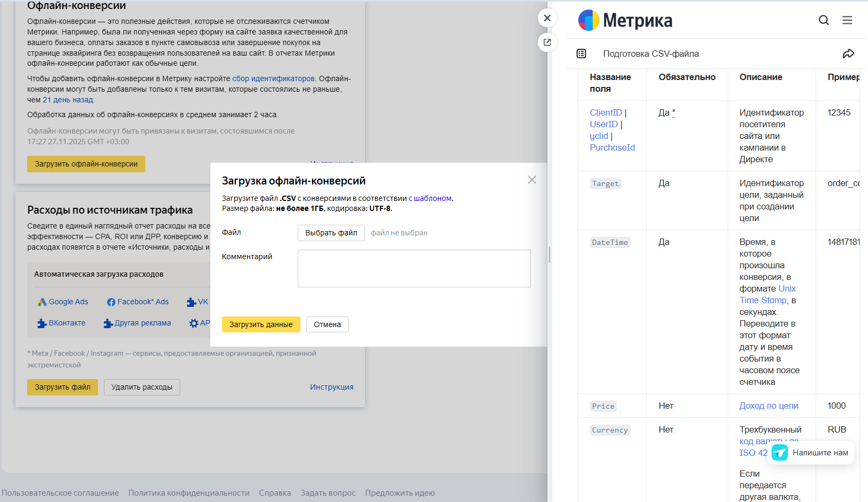Close the Загрузка офлайн-конверсий dialog

[532, 180]
